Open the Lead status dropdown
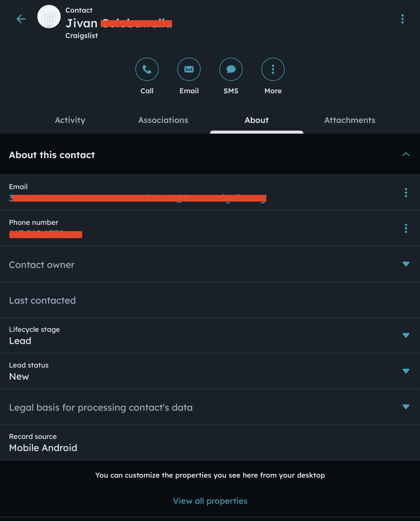Image resolution: width=420 pixels, height=521 pixels. [406, 371]
